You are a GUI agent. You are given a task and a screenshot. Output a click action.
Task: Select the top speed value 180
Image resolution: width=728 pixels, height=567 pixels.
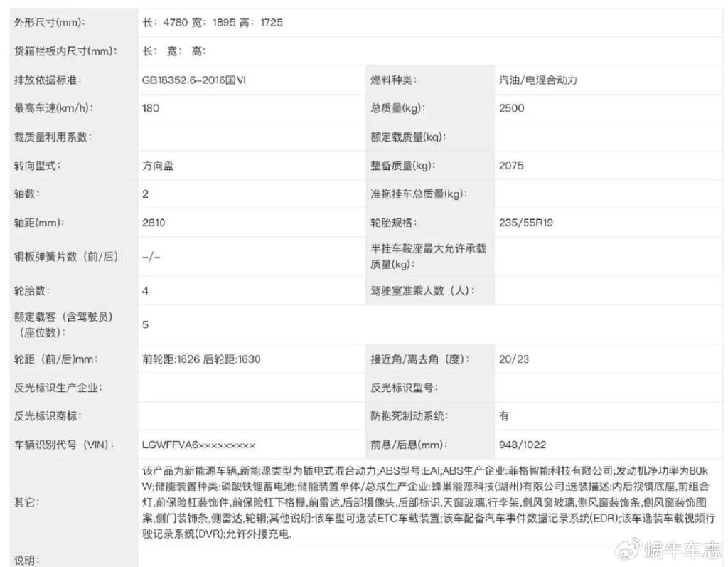[151, 108]
